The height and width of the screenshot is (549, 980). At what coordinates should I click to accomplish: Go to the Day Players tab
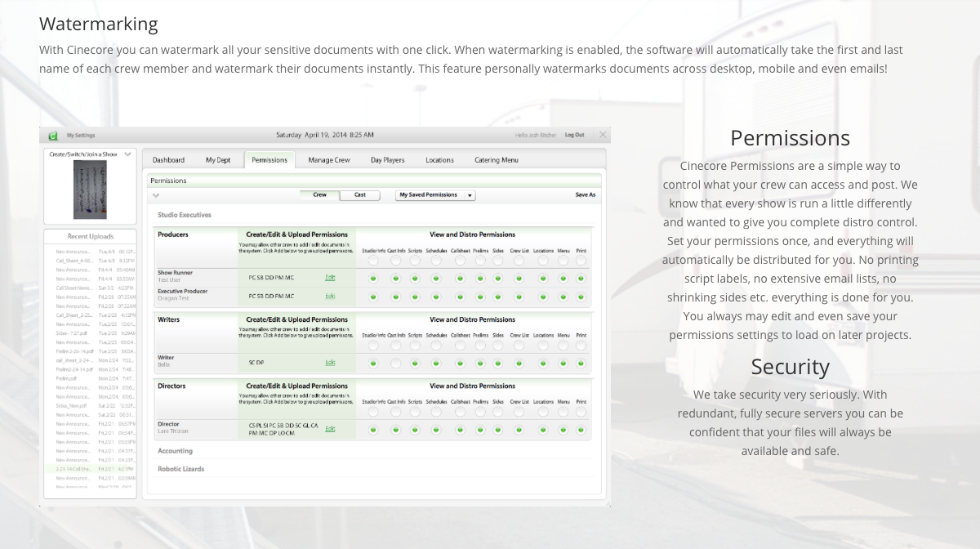pos(388,160)
